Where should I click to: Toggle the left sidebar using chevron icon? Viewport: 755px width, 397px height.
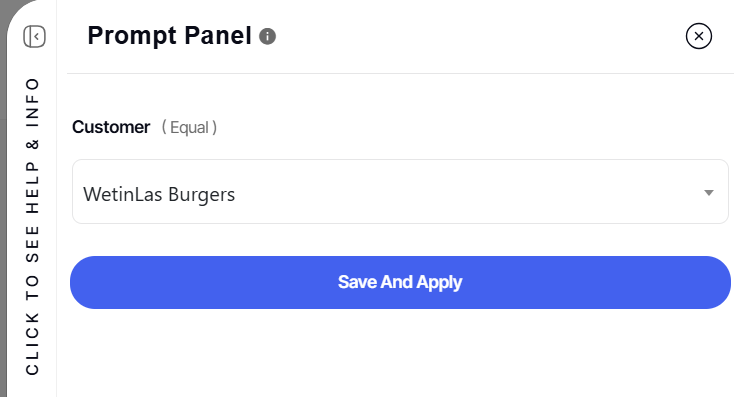pos(34,37)
